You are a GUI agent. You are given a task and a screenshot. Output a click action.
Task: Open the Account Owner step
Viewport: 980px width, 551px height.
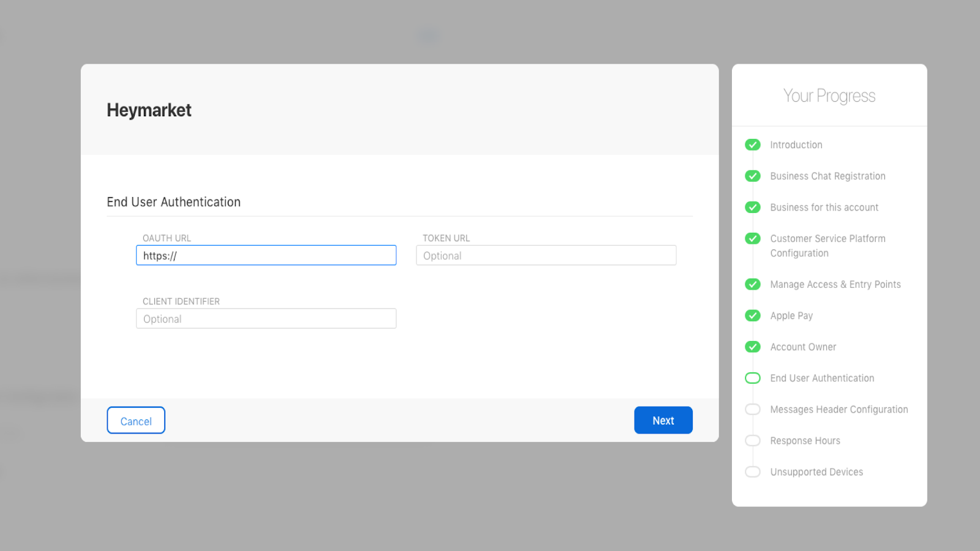click(x=803, y=347)
